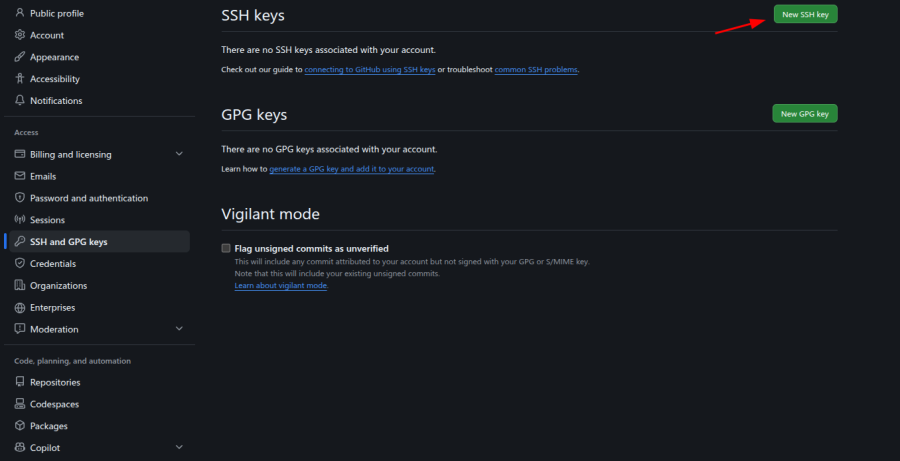Viewport: 900px width, 461px height.
Task: Click the Vigilant mode section heading
Action: click(x=270, y=214)
